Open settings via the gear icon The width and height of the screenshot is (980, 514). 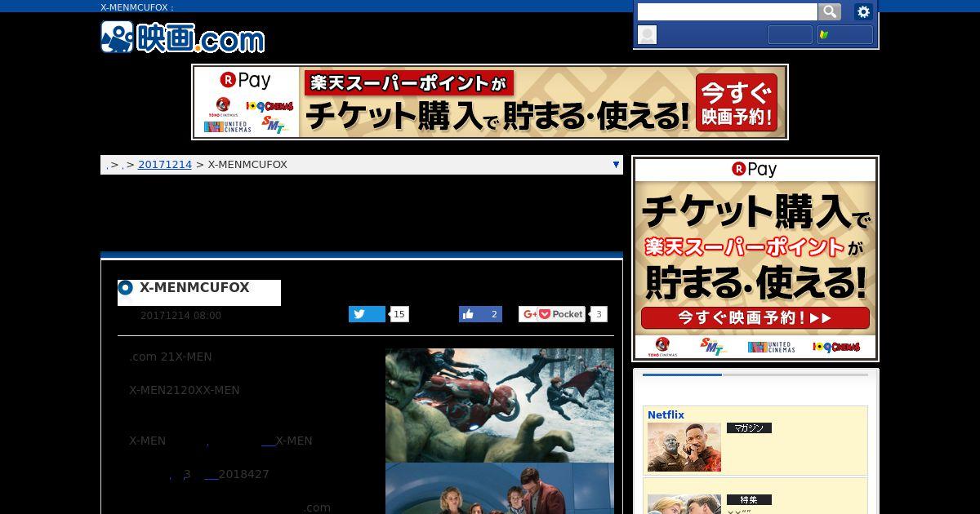(863, 11)
